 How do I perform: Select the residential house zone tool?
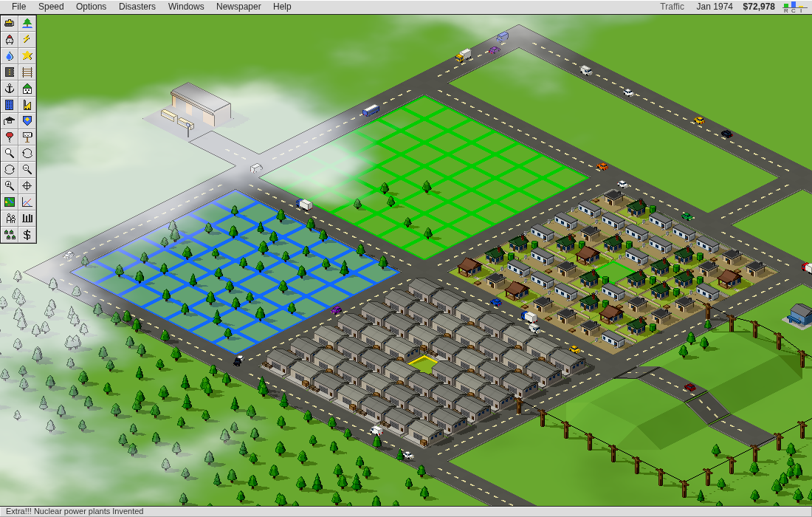(x=27, y=89)
